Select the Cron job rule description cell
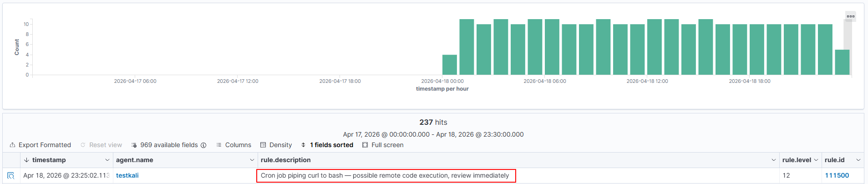 click(386, 175)
